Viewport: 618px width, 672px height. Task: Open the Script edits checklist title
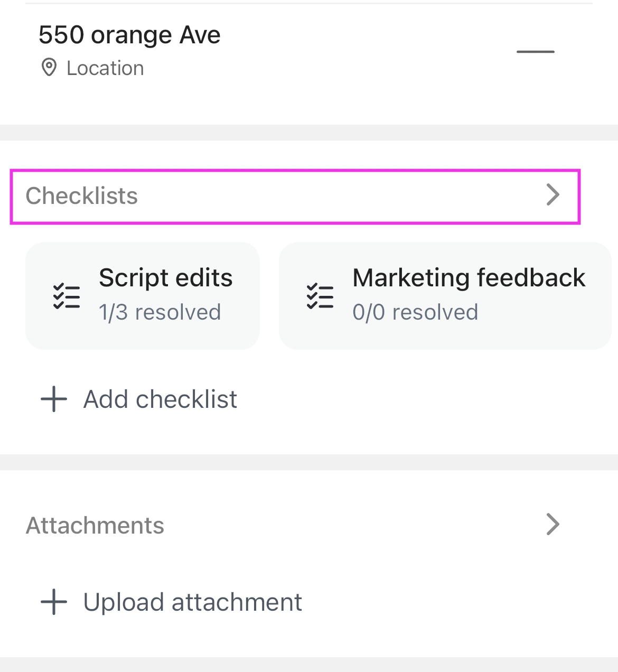pyautogui.click(x=165, y=278)
